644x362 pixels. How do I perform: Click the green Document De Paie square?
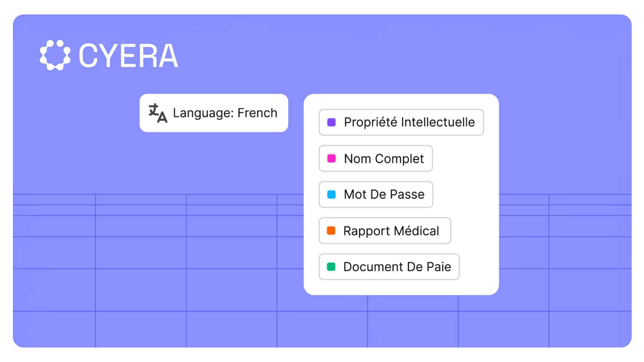coord(331,267)
